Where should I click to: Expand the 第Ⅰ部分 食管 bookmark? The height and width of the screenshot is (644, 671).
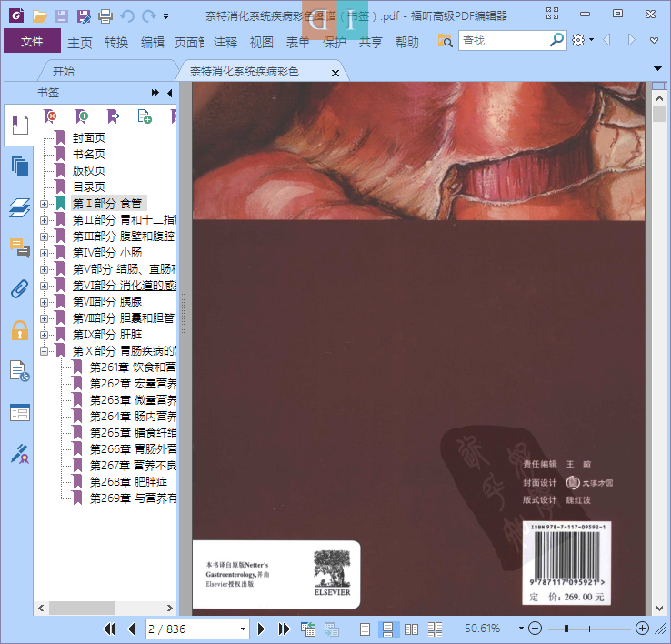(44, 204)
